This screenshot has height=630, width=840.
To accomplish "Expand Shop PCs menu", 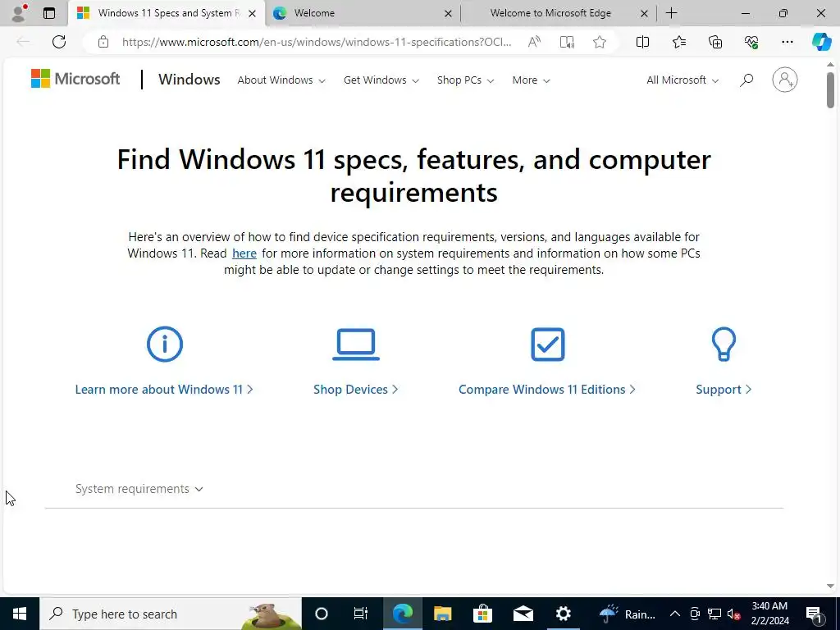I will tap(465, 80).
